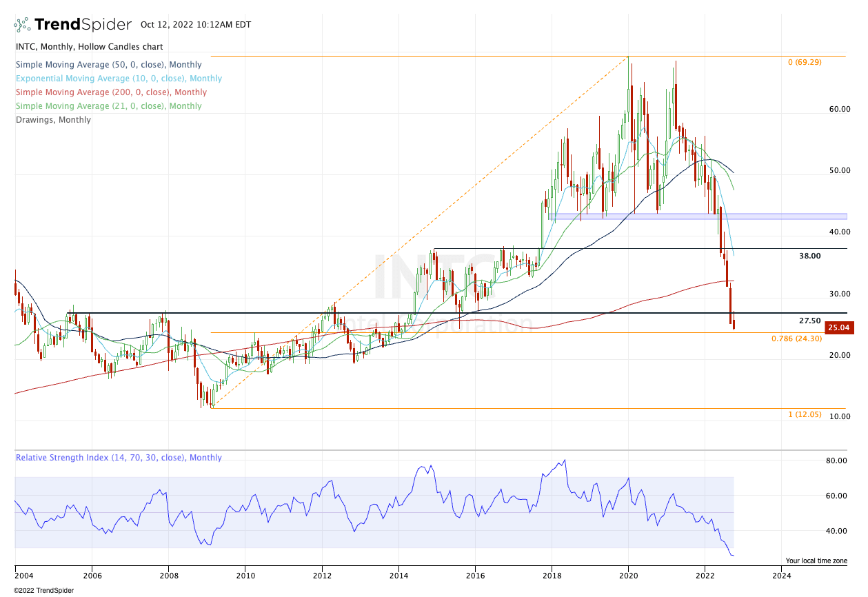Click the 2020 marker on the time axis

pos(628,574)
